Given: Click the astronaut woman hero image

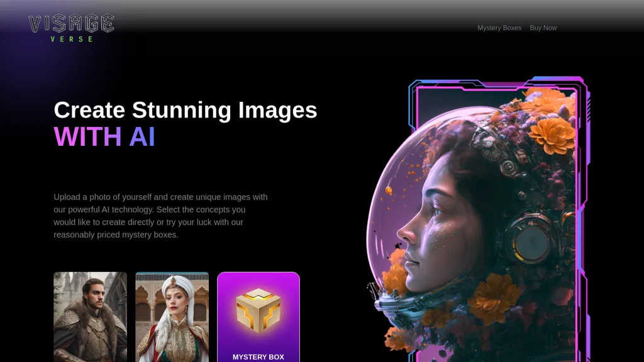Looking at the screenshot, I should [x=479, y=219].
